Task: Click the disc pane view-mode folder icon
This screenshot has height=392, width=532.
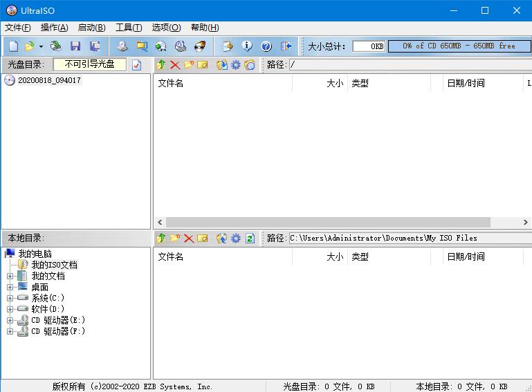Action: [x=250, y=64]
